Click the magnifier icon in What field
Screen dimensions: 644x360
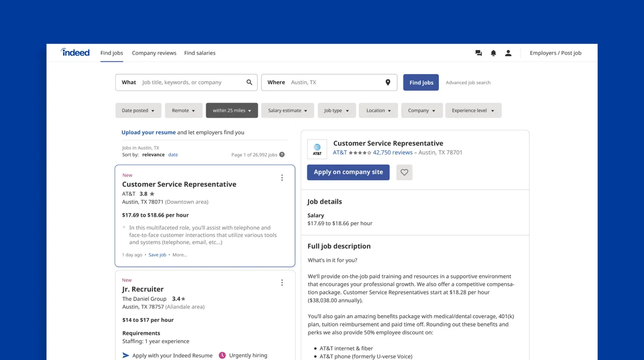point(250,83)
